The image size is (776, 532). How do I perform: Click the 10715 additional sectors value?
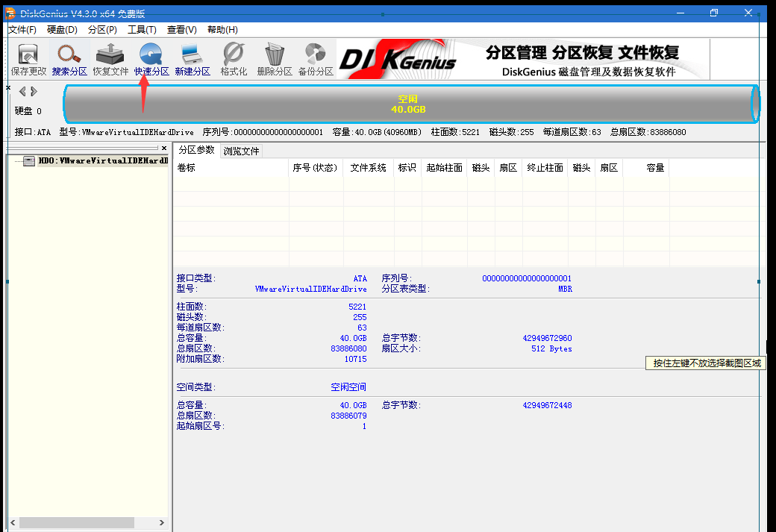point(356,360)
